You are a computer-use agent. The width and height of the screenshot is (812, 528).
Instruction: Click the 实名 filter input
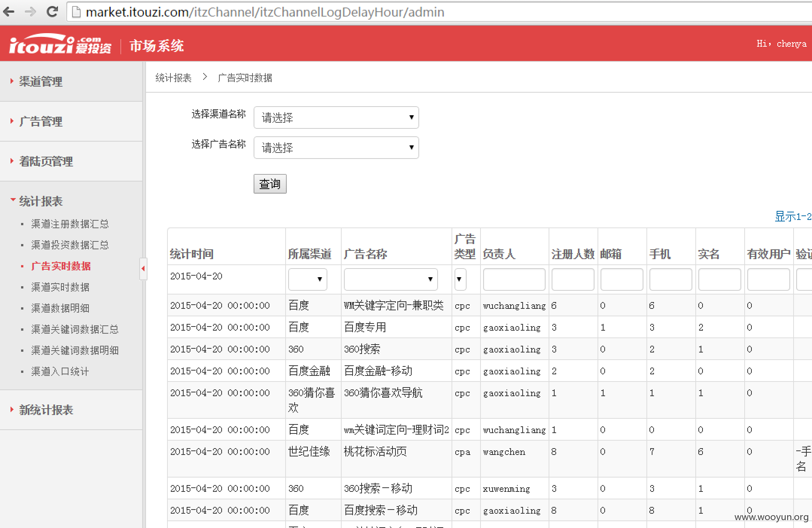(719, 279)
